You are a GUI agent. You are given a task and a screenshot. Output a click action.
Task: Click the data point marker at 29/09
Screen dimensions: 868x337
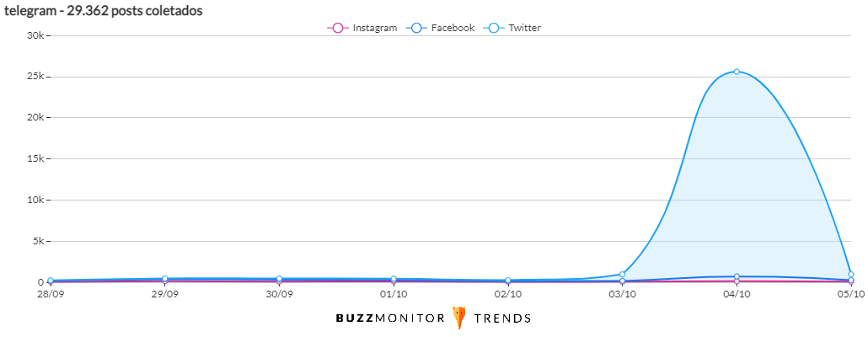point(165,279)
